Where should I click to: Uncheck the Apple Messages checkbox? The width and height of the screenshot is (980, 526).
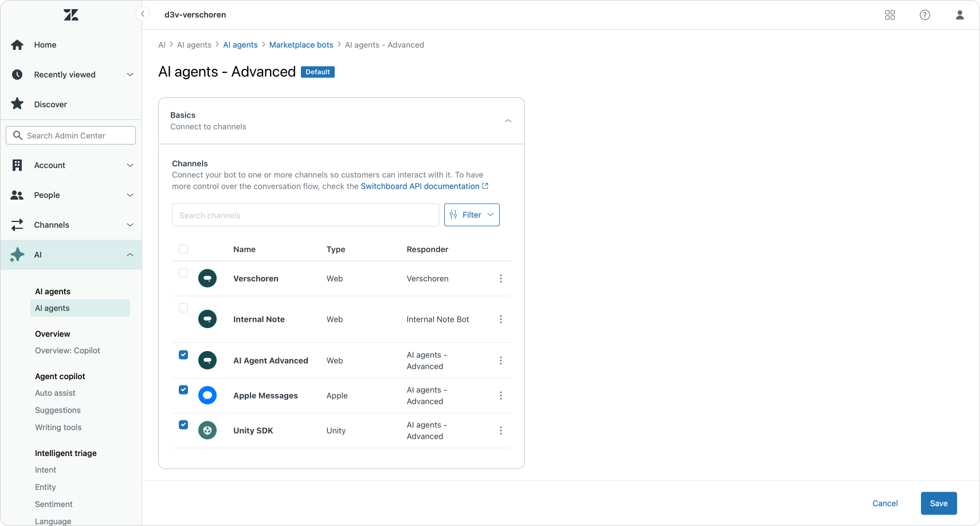click(183, 389)
